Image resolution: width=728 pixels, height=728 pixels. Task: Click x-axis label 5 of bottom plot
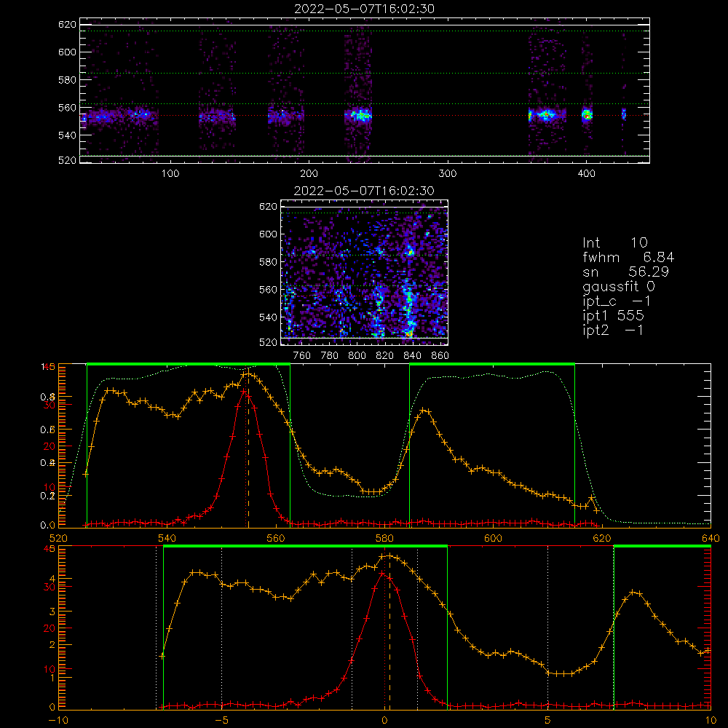[548, 721]
